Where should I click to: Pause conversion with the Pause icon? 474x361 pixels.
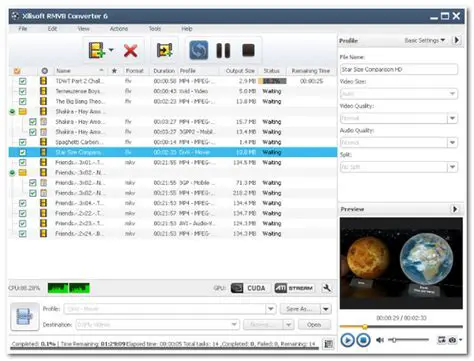click(x=223, y=51)
